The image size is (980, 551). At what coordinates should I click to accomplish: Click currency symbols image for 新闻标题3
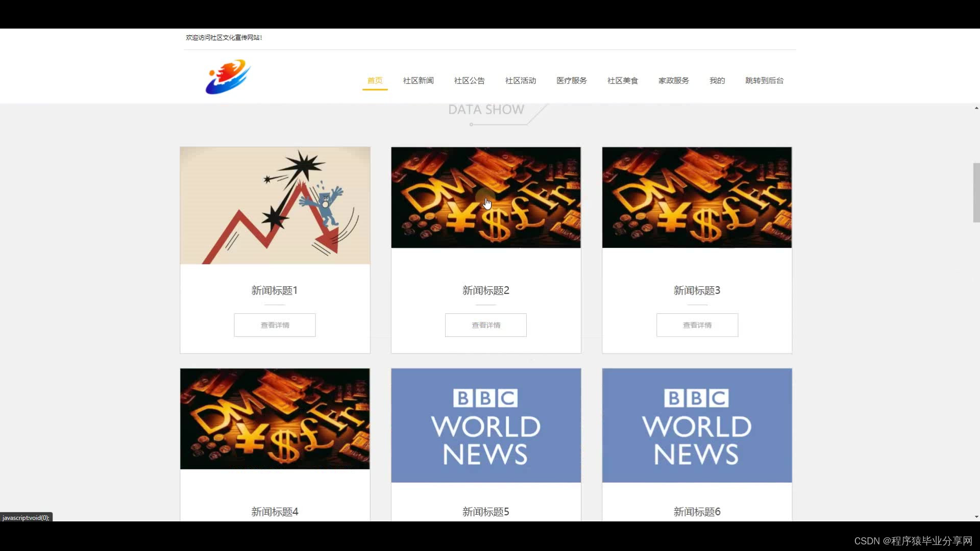pyautogui.click(x=697, y=197)
